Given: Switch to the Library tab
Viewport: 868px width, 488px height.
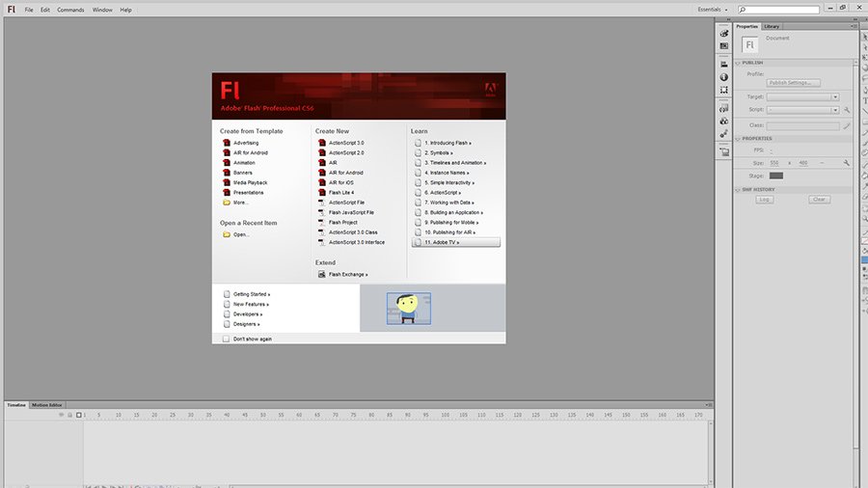Looking at the screenshot, I should click(772, 27).
